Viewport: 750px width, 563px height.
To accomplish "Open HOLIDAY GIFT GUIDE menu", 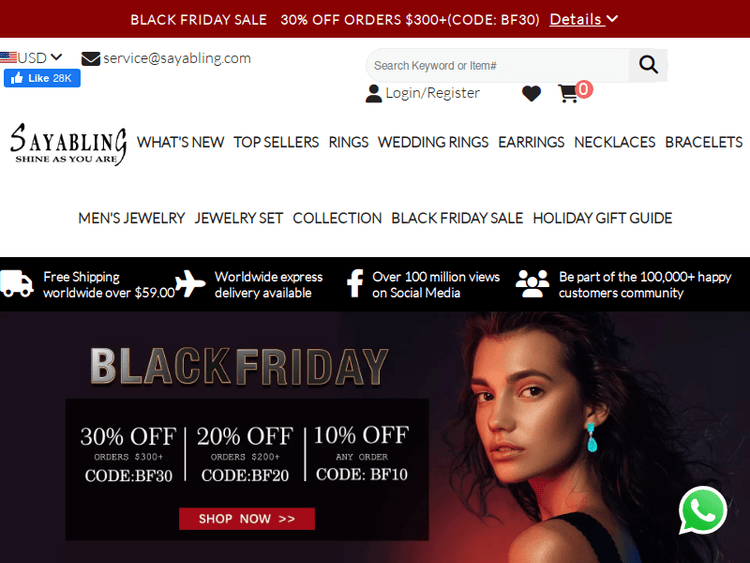I will [602, 218].
